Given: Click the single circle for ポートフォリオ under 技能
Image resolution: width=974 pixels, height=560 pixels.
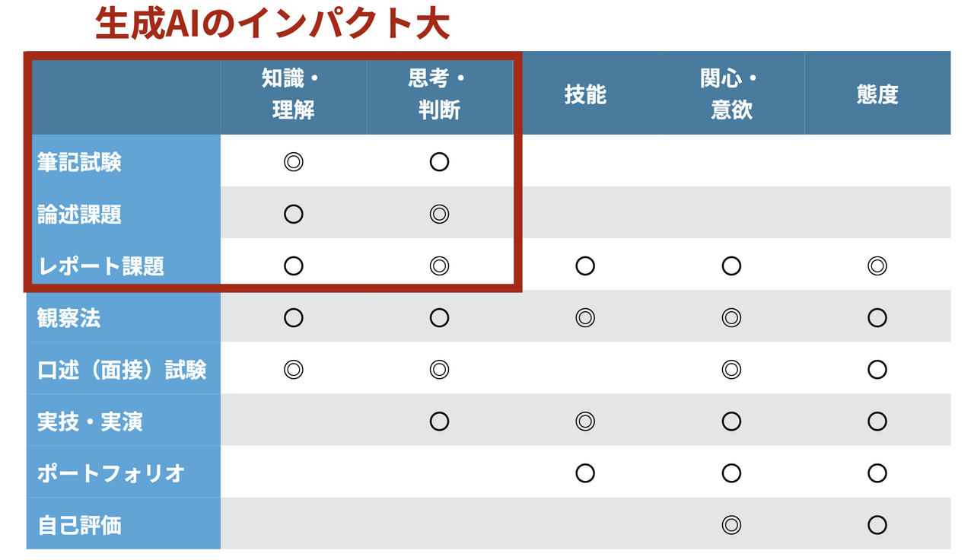Looking at the screenshot, I should 585,473.
